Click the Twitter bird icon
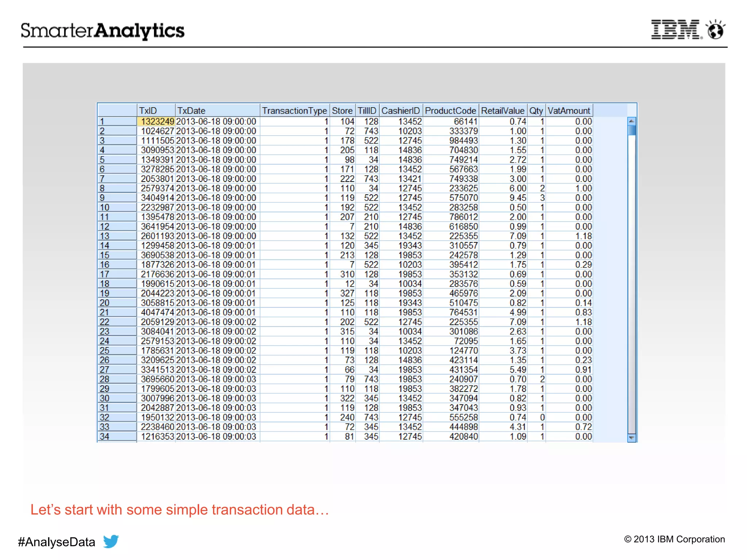The height and width of the screenshot is (560, 747). (111, 541)
